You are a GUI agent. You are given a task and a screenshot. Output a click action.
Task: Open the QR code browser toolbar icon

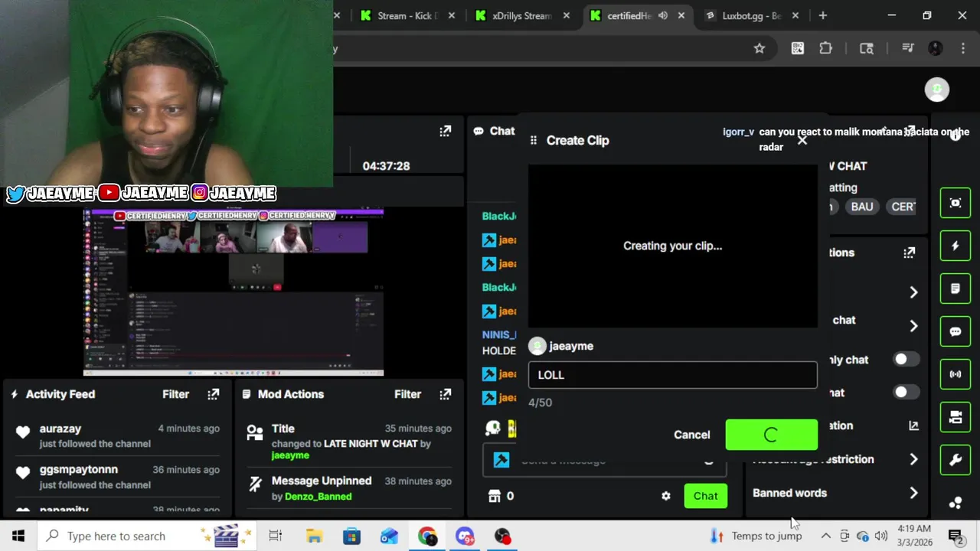pyautogui.click(x=798, y=48)
